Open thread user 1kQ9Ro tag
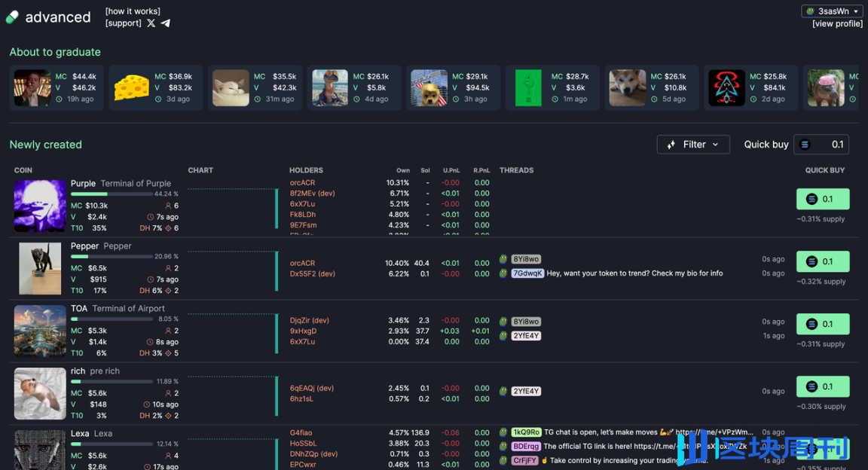The height and width of the screenshot is (470, 868). (x=526, y=432)
